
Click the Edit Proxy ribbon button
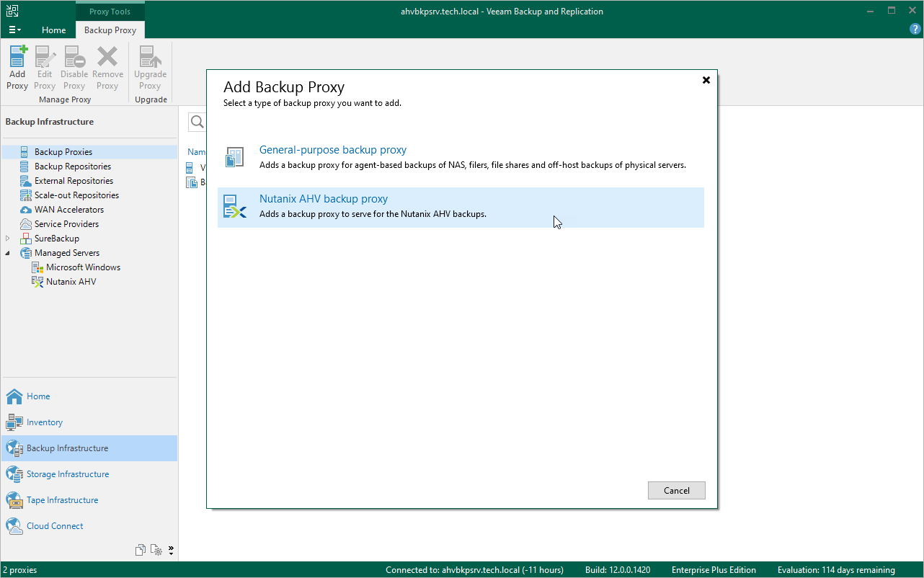45,68
